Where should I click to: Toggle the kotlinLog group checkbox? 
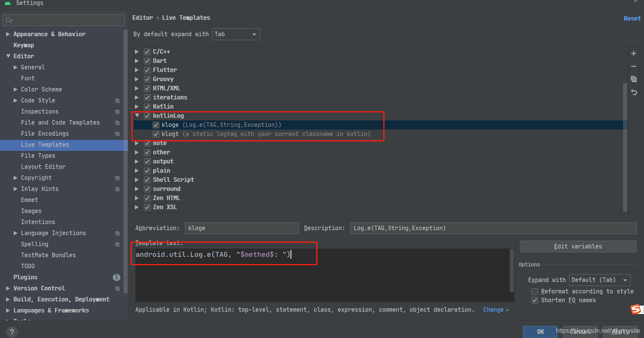(147, 116)
